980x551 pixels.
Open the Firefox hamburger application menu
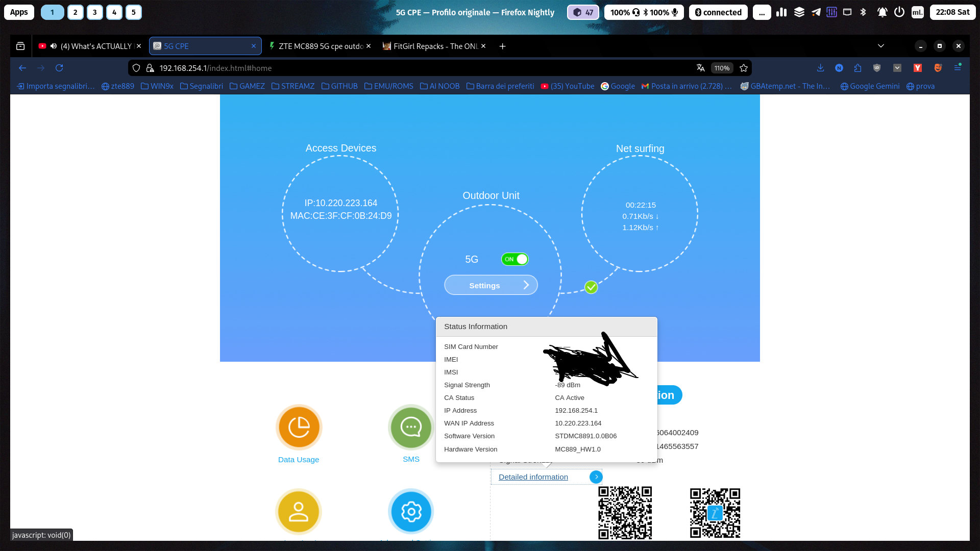(958, 68)
